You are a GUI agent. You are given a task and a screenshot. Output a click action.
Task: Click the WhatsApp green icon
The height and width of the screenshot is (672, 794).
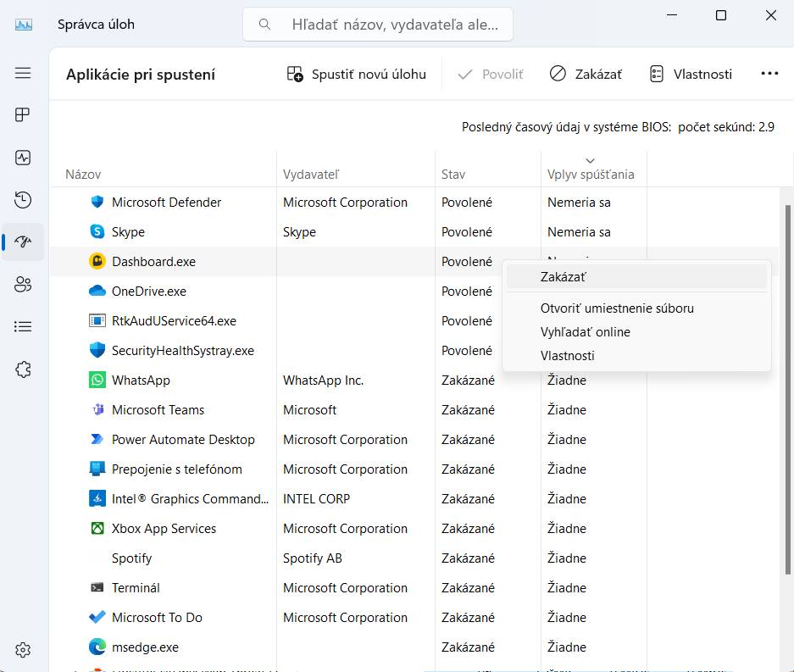pyautogui.click(x=97, y=380)
